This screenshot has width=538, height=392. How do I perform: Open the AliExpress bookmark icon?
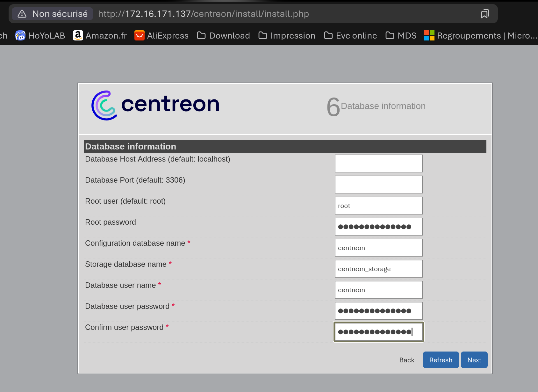point(140,35)
